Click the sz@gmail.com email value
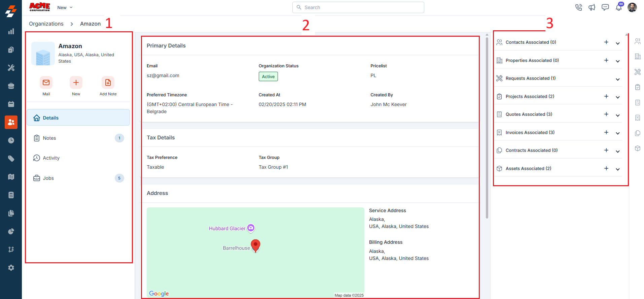Viewport: 644px width, 299px height. 163,75
